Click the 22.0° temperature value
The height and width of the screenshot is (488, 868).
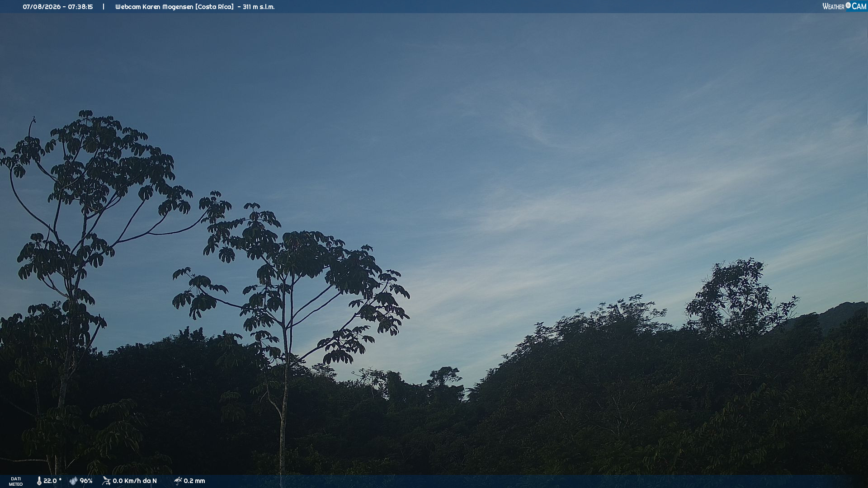[x=52, y=481]
